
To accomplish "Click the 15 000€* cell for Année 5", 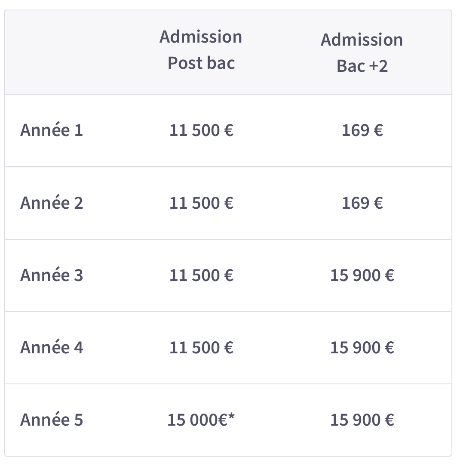I will [201, 420].
